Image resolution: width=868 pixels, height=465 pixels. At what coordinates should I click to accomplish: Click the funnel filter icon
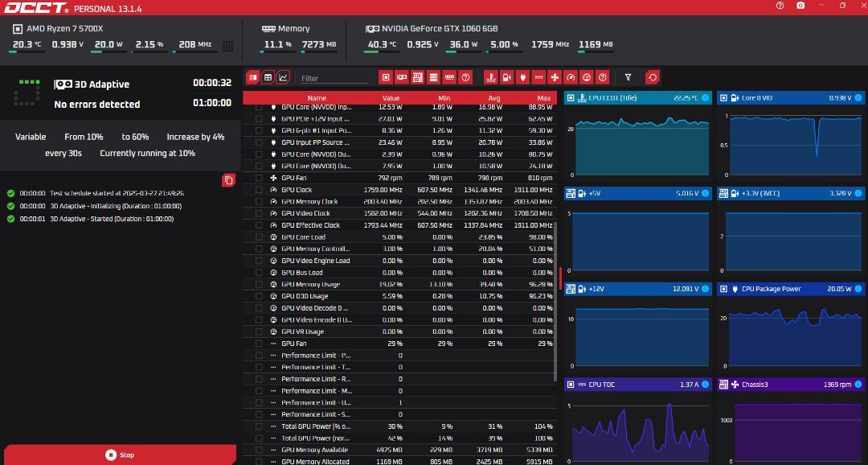[x=628, y=77]
